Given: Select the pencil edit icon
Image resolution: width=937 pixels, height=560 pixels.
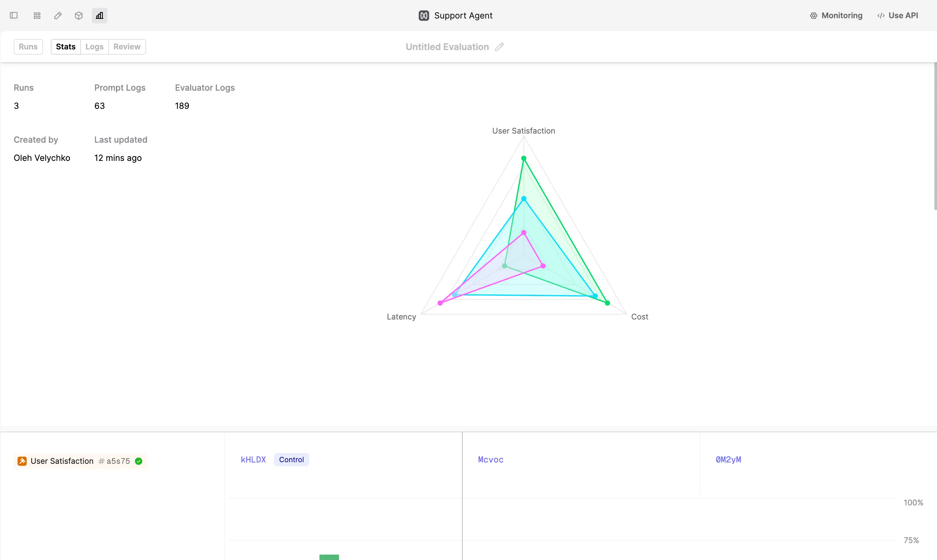Looking at the screenshot, I should click(x=57, y=16).
